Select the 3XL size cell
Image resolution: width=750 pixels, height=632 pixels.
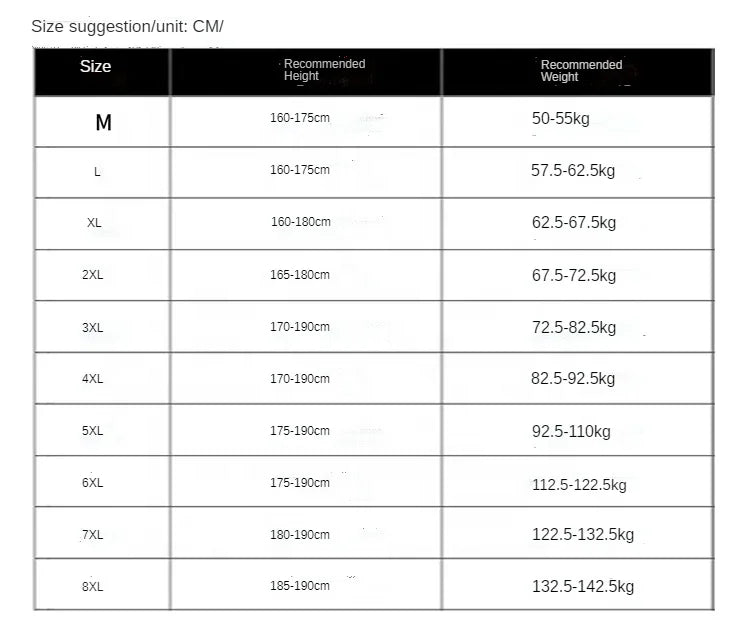click(x=93, y=327)
